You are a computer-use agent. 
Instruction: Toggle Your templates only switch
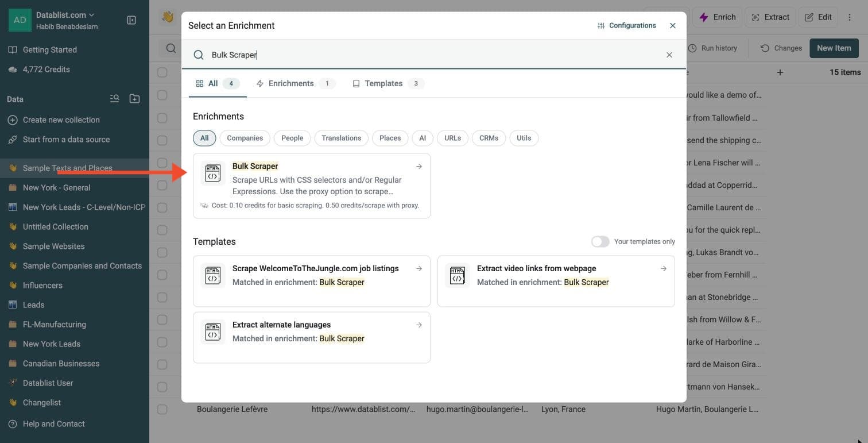(600, 241)
